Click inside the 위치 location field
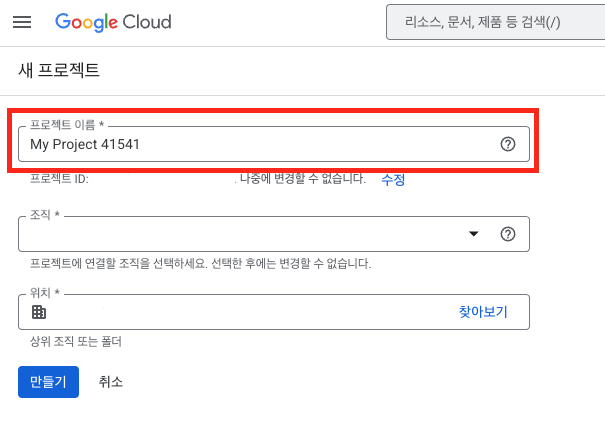605x422 pixels. coord(240,312)
